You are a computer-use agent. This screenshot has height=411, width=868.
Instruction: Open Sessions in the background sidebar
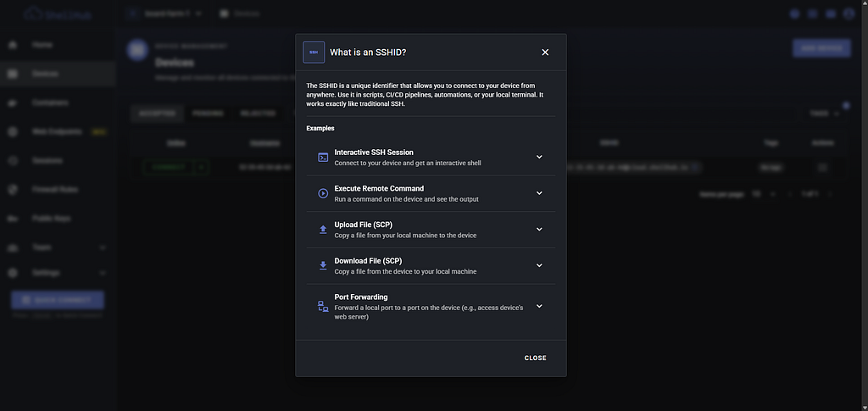click(x=58, y=160)
